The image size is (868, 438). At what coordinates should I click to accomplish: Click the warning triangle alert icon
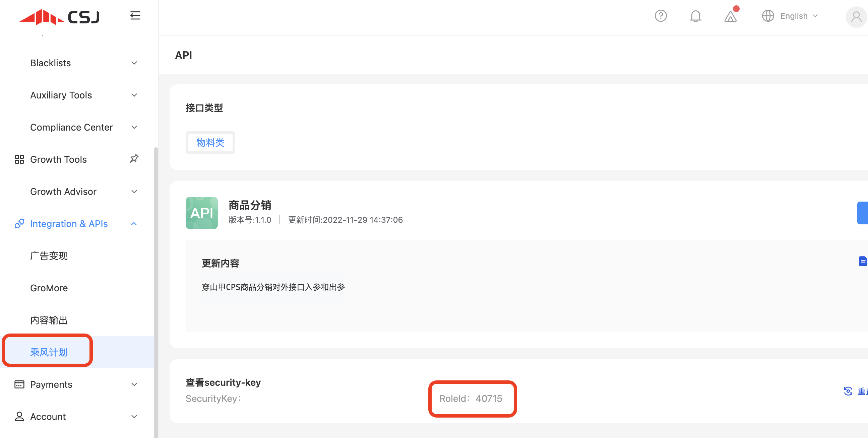pyautogui.click(x=730, y=16)
